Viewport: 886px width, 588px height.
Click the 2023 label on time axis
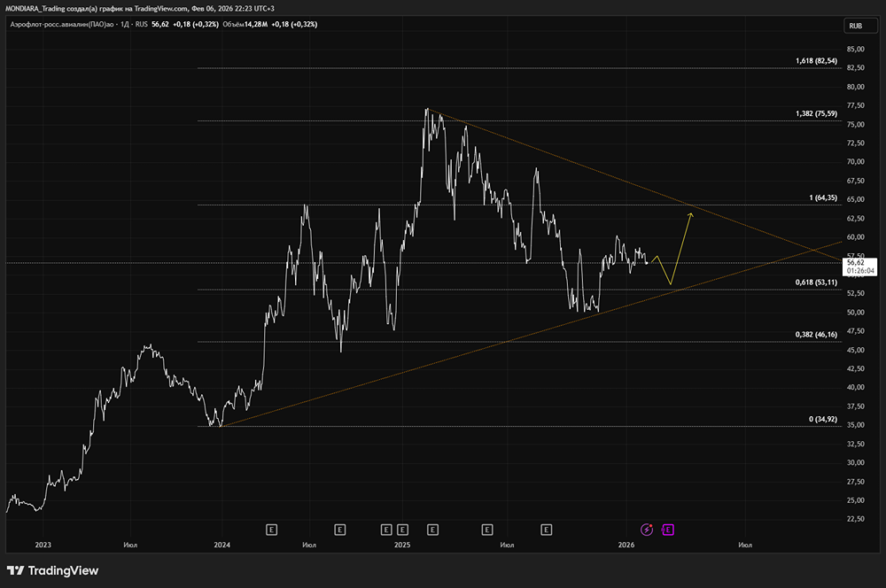(43, 545)
